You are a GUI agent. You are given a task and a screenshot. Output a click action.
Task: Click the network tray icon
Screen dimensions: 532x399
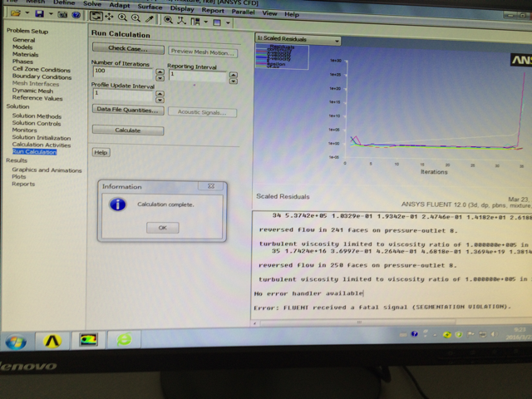(x=482, y=334)
